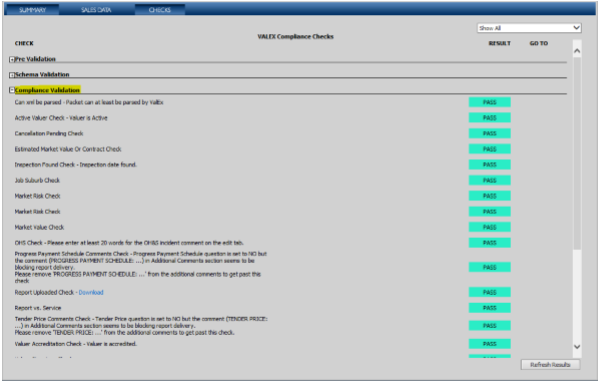This screenshot has width=601, height=386.
Task: Click PASS result for OHS Check
Action: point(489,243)
